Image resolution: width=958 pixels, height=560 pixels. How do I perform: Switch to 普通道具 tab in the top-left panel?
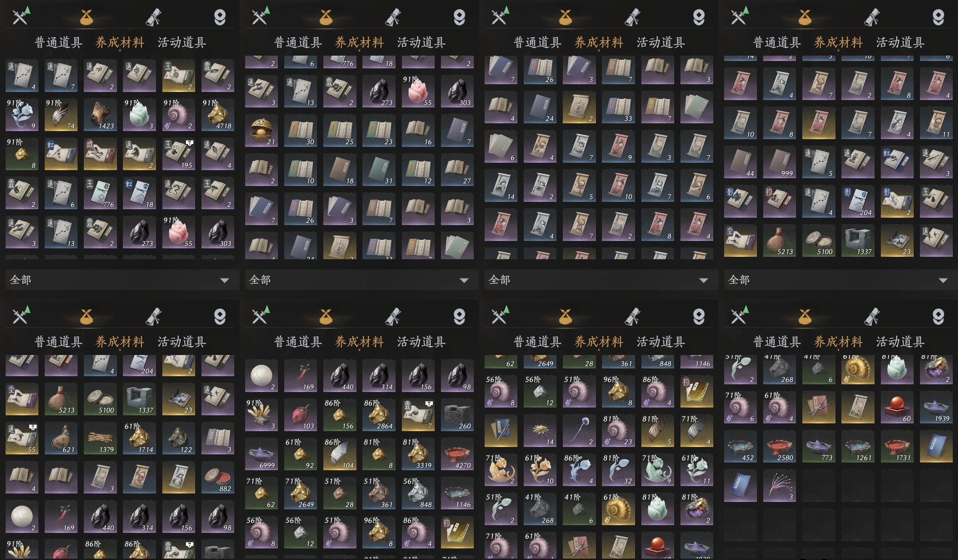click(58, 42)
